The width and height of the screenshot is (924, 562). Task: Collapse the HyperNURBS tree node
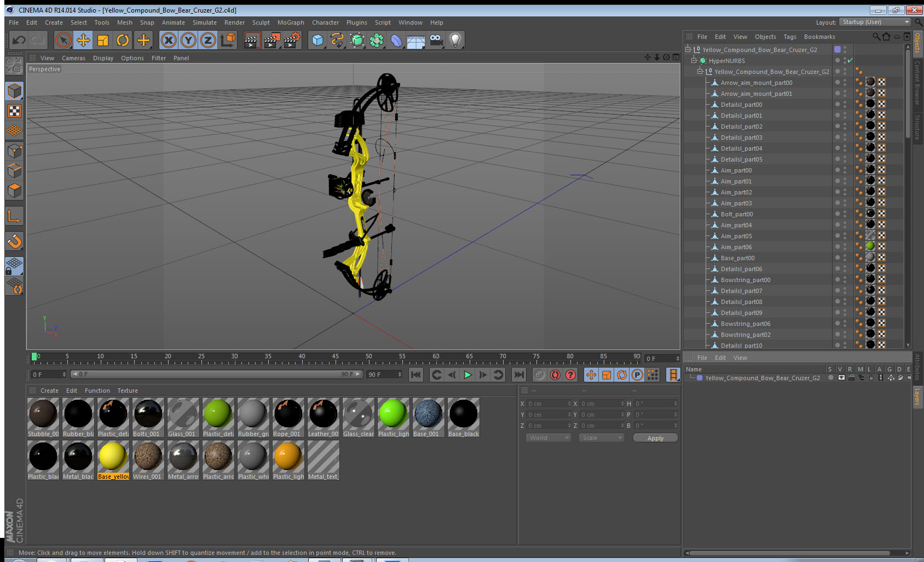[x=694, y=61]
